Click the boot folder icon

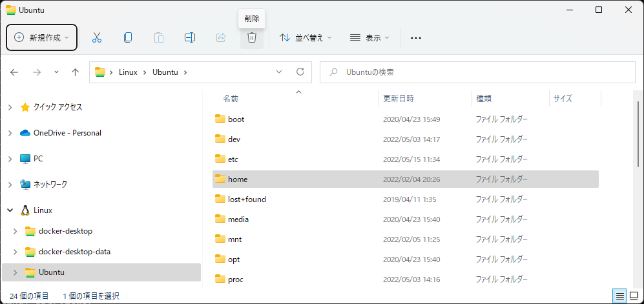click(220, 119)
